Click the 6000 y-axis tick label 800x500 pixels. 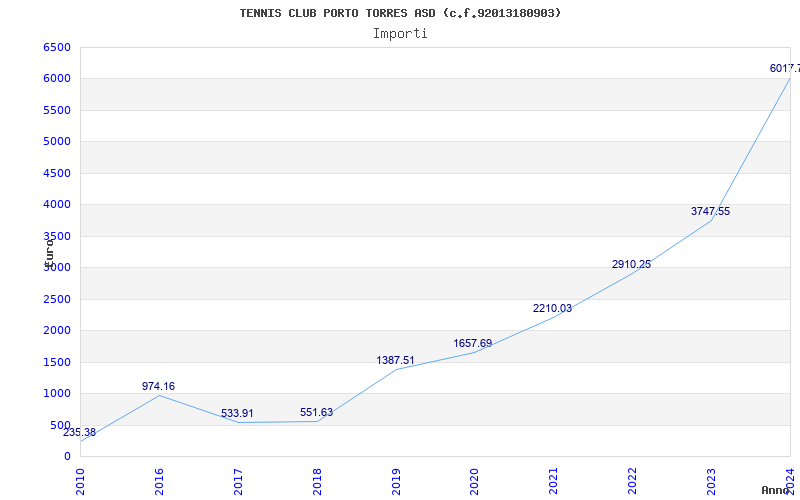point(57,79)
